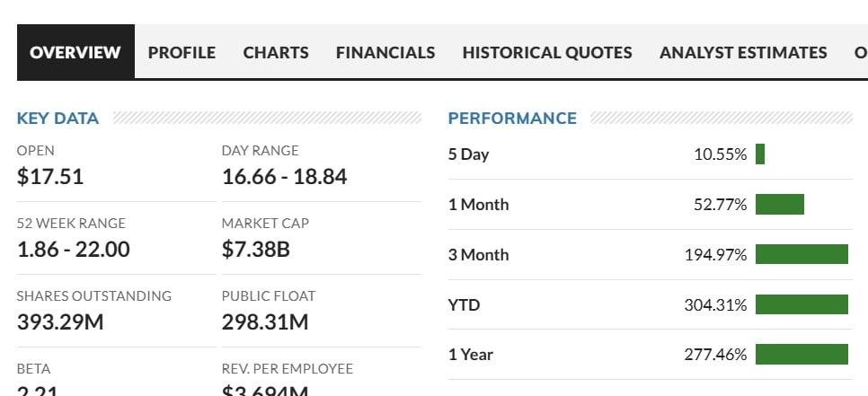
Task: Click the 5 Day performance bar
Action: pos(760,154)
